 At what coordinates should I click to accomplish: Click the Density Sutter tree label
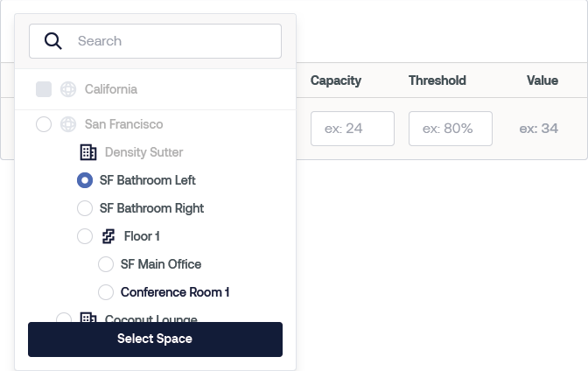coord(143,152)
